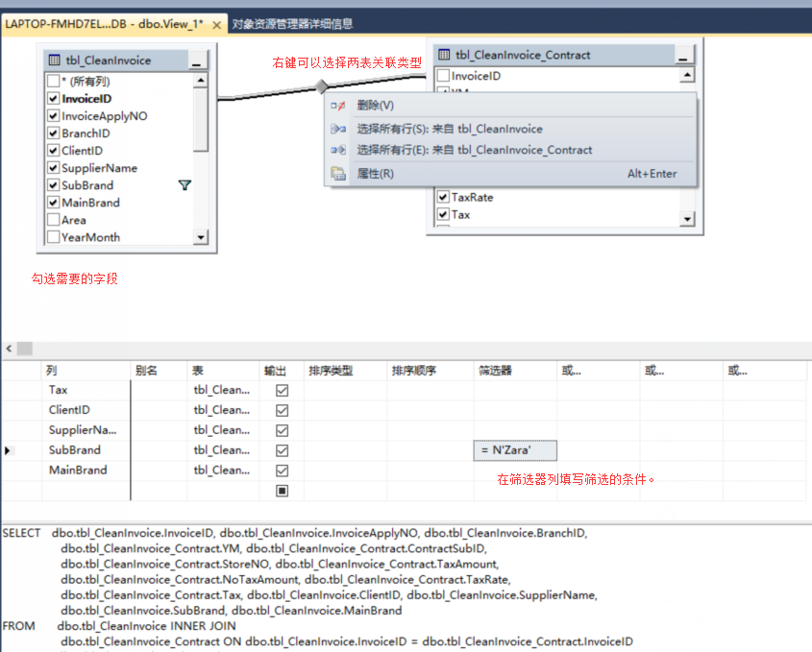This screenshot has width=812, height=652.
Task: Click the sort type cell for ClientID row
Action: (345, 411)
